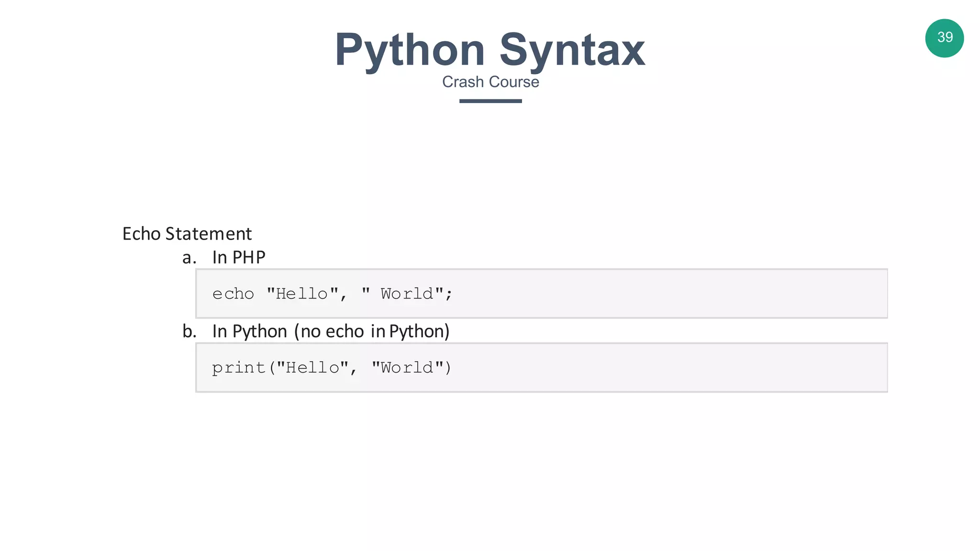Click the "Echo Statement" heading
This screenshot has width=980, height=551.
pyautogui.click(x=187, y=234)
